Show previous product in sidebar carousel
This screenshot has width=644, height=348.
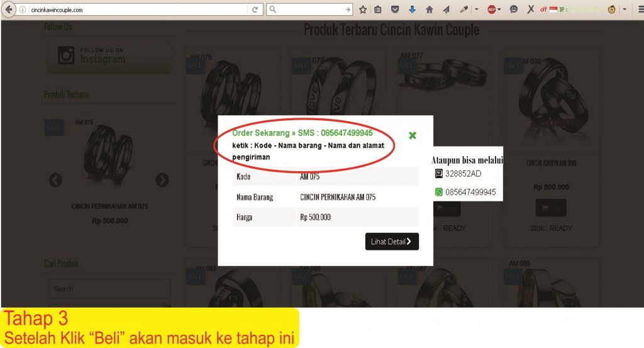[x=55, y=179]
